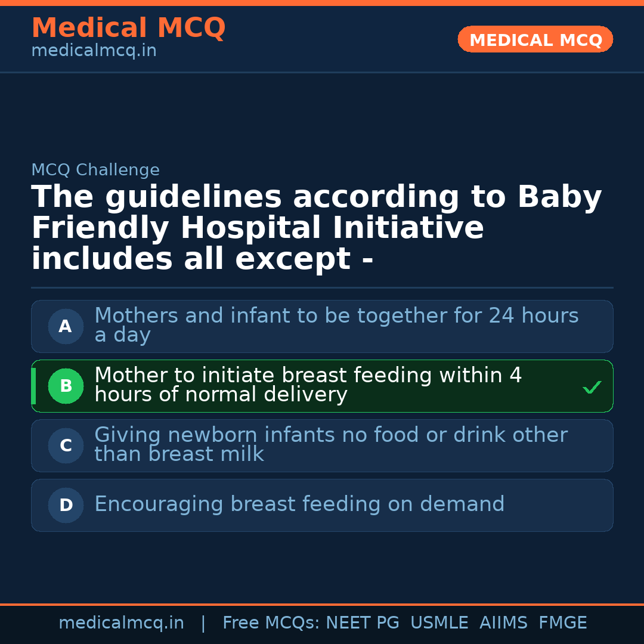This screenshot has width=644, height=644.
Task: Pick the letter D option circle
Action: point(66,505)
